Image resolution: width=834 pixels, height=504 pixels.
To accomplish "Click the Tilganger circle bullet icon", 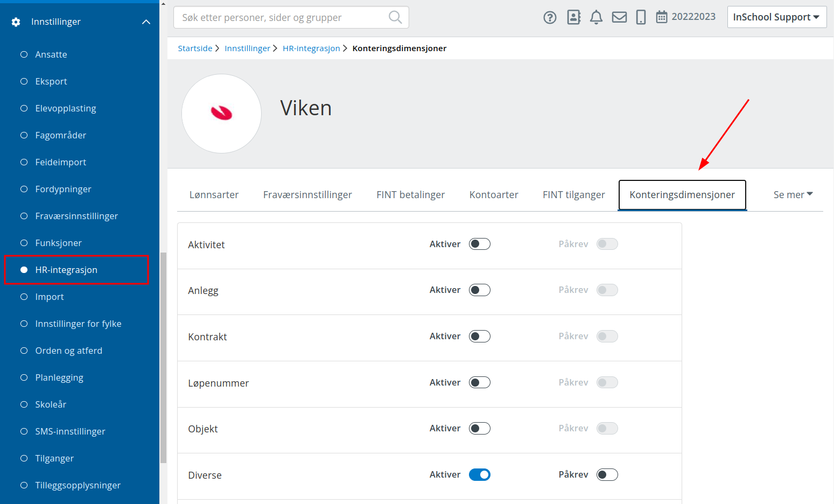I will click(24, 458).
